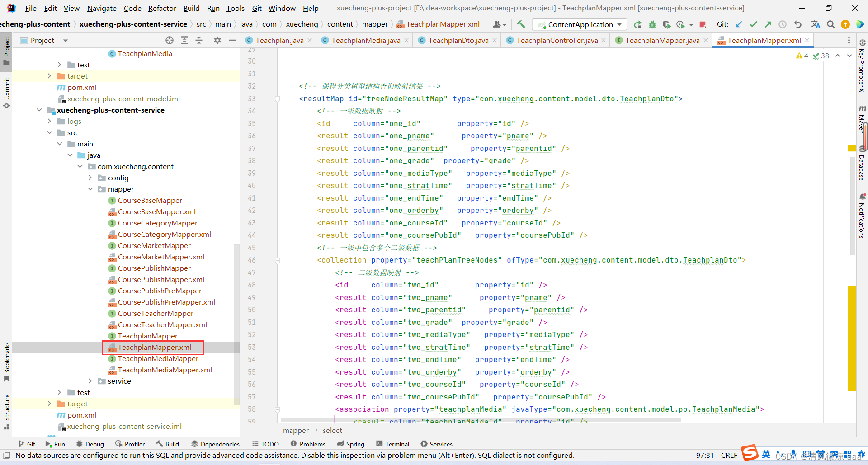This screenshot has height=465, width=868.
Task: Fold the resultMap tag at line 33
Action: pyautogui.click(x=278, y=99)
